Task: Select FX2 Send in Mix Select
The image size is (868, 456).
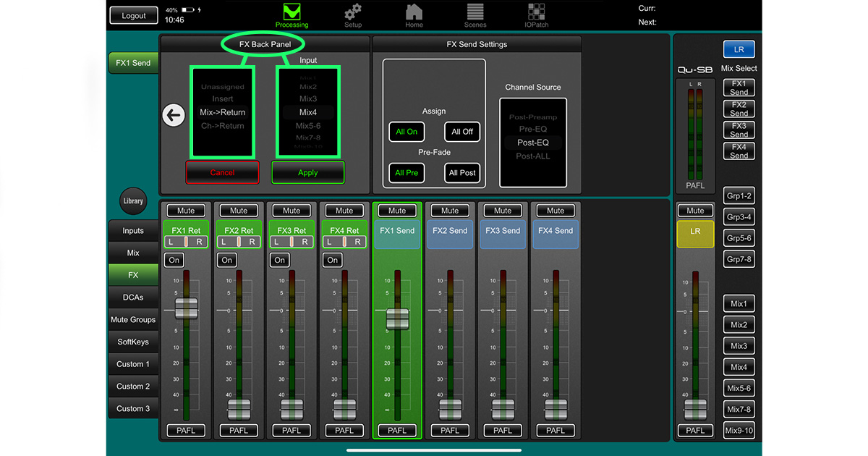Action: click(x=739, y=109)
